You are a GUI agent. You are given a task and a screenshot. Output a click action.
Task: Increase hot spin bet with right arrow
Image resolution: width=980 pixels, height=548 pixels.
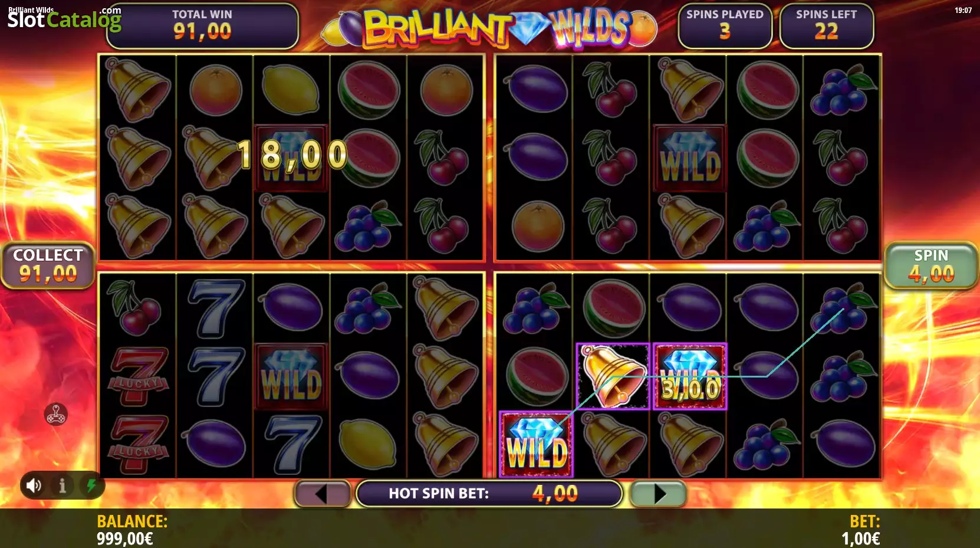pos(659,494)
